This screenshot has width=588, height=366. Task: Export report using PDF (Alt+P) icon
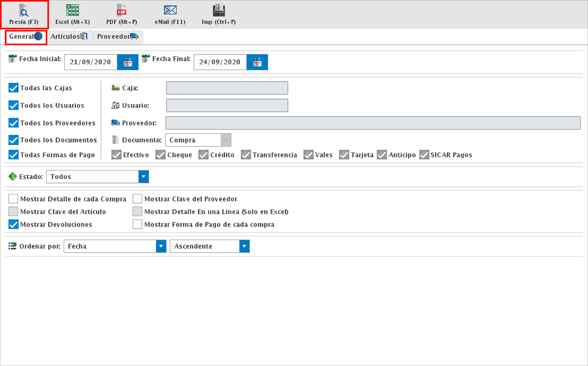(x=121, y=11)
